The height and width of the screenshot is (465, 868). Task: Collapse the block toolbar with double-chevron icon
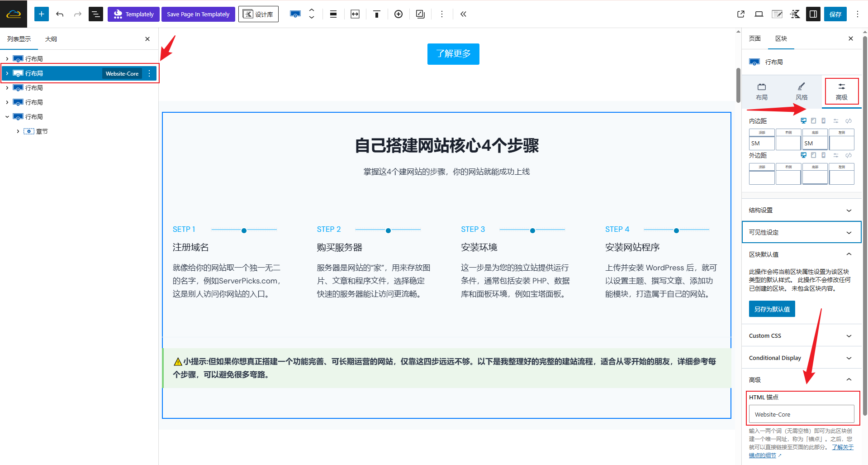pyautogui.click(x=463, y=14)
